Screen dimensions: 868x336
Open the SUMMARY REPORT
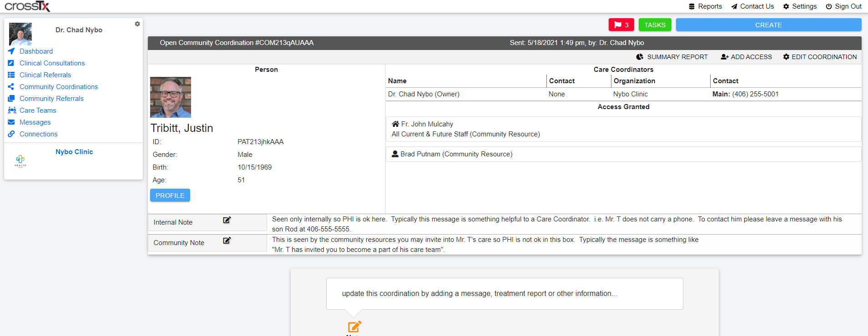(672, 57)
